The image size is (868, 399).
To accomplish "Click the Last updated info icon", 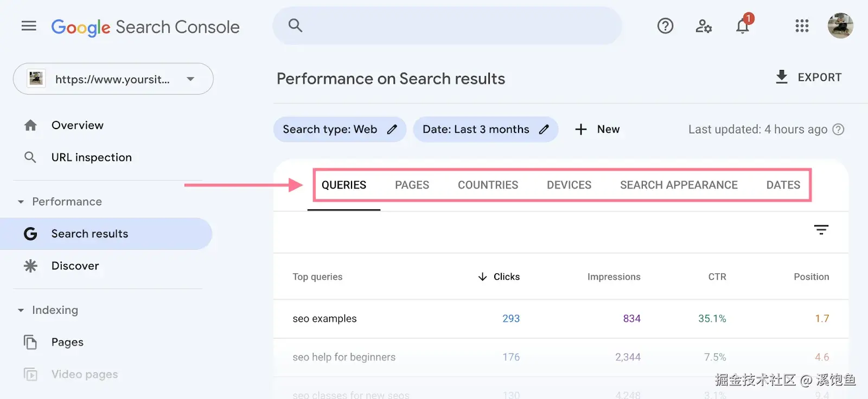I will pos(839,130).
